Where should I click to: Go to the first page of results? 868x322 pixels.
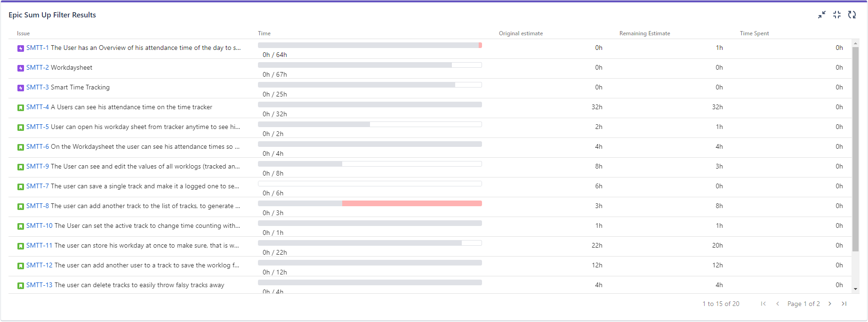pyautogui.click(x=764, y=304)
